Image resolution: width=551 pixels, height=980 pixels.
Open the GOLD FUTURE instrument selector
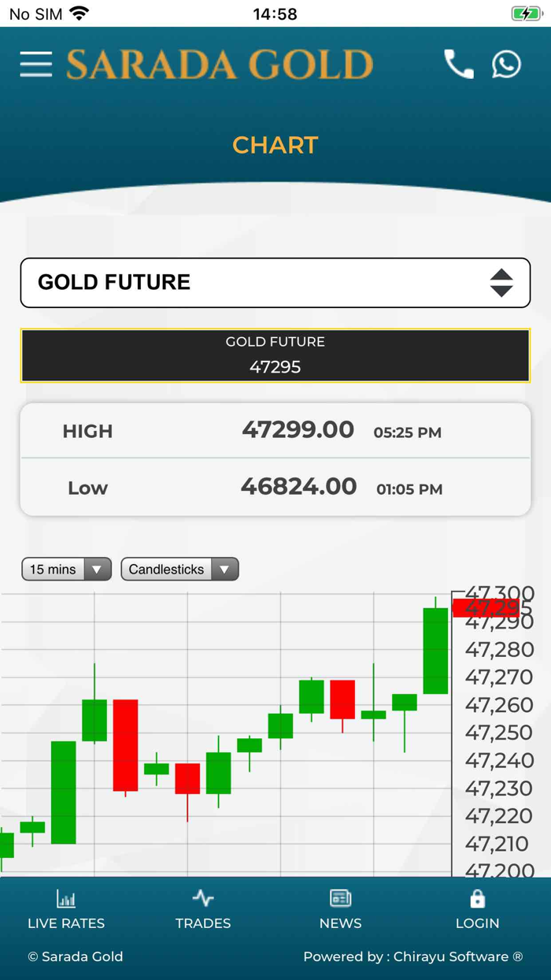[275, 283]
